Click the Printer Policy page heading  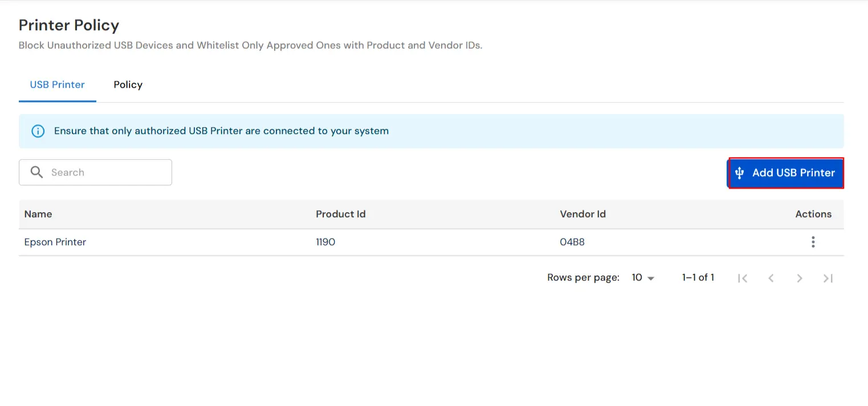click(x=69, y=26)
